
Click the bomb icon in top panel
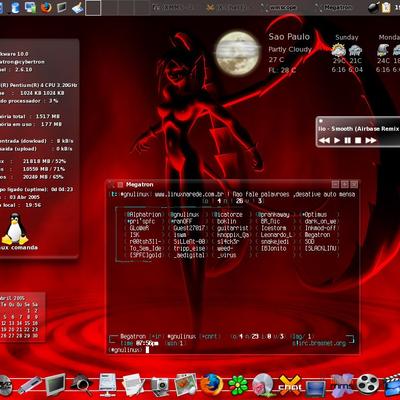373,7
